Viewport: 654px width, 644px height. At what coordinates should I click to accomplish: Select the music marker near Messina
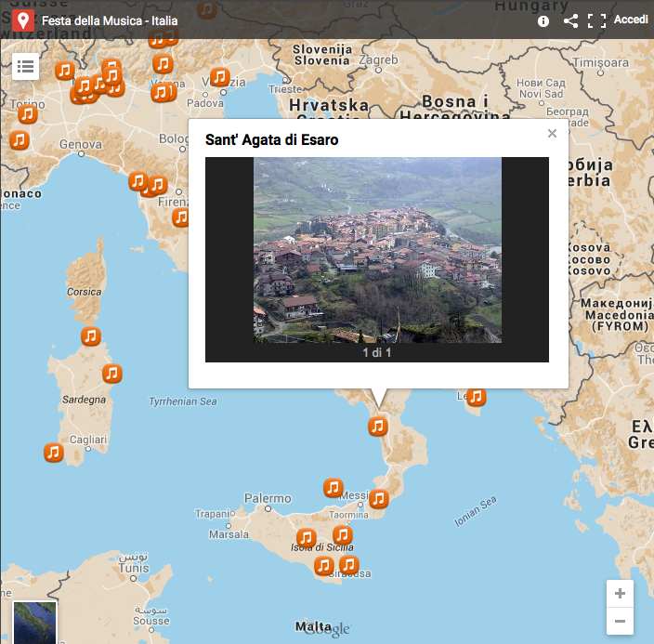click(x=378, y=499)
